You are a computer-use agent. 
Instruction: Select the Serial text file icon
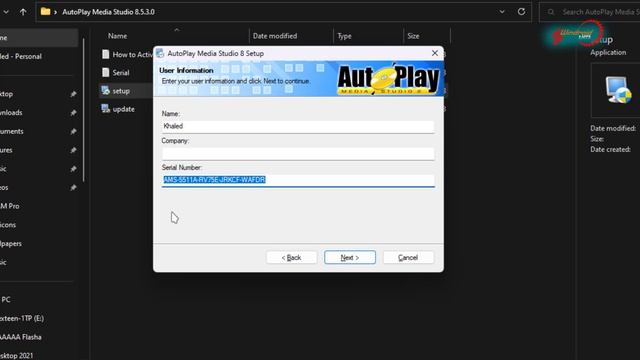click(x=106, y=72)
